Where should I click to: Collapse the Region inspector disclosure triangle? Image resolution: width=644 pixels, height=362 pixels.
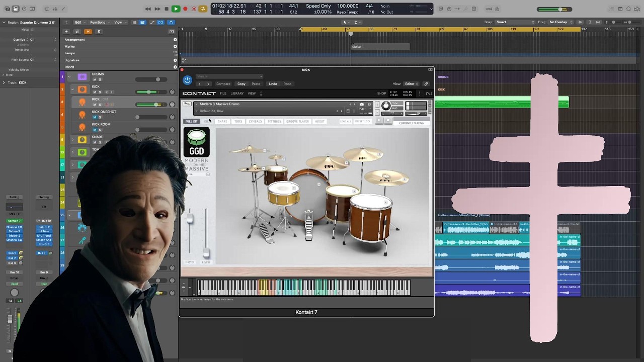coord(4,23)
